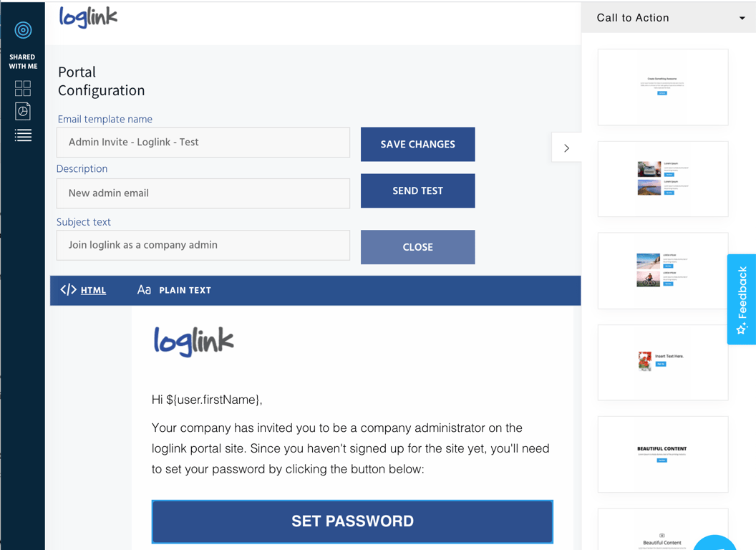
Task: Click the HTML code brackets icon
Action: [68, 290]
